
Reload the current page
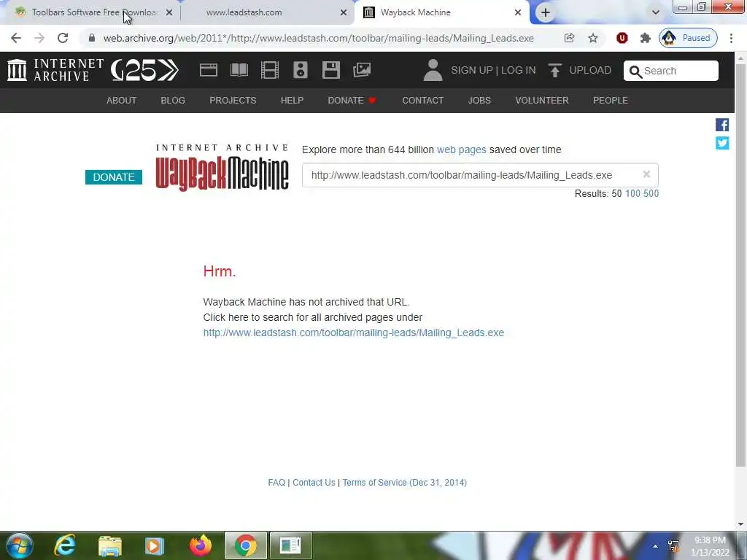tap(63, 38)
